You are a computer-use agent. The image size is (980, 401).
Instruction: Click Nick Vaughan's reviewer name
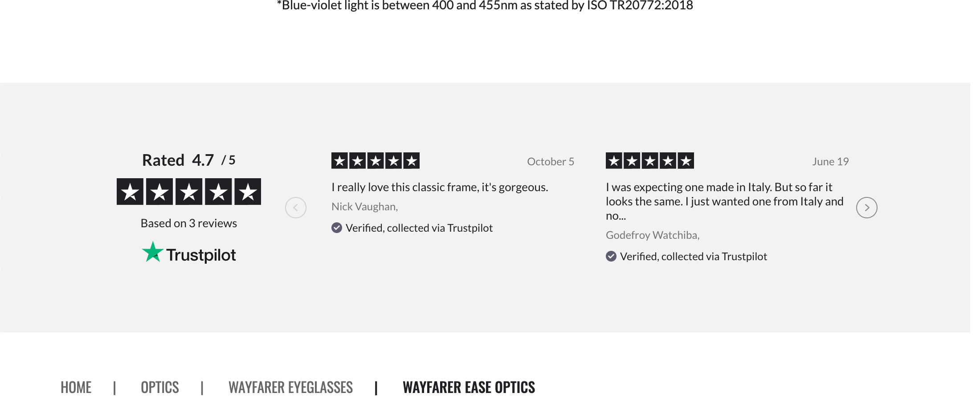pyautogui.click(x=364, y=206)
